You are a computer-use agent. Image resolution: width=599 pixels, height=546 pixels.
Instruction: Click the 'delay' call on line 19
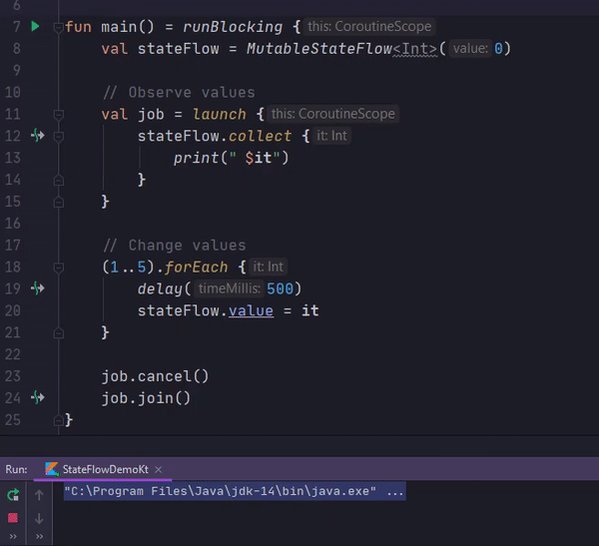tap(160, 289)
